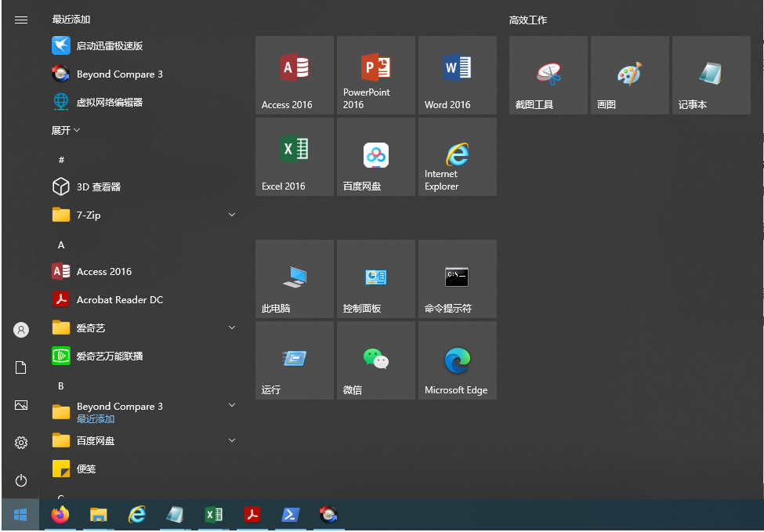Screen dimensions: 764x532
Task: Open the Word 2016 tile
Action: click(x=457, y=75)
